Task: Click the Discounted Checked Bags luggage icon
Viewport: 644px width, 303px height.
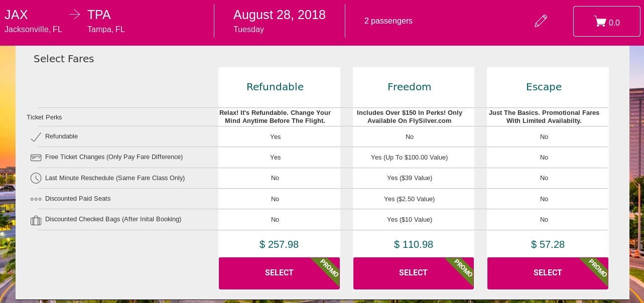Action: tap(36, 220)
